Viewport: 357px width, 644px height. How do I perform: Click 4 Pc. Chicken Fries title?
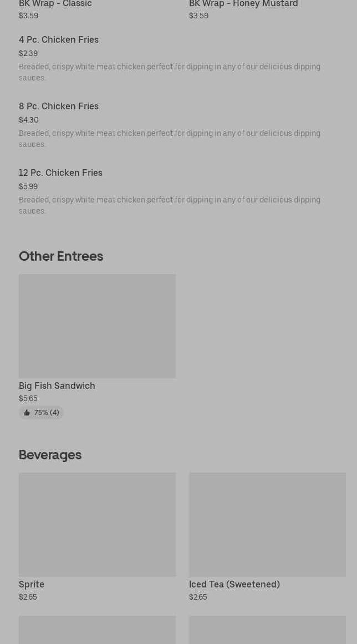59,39
